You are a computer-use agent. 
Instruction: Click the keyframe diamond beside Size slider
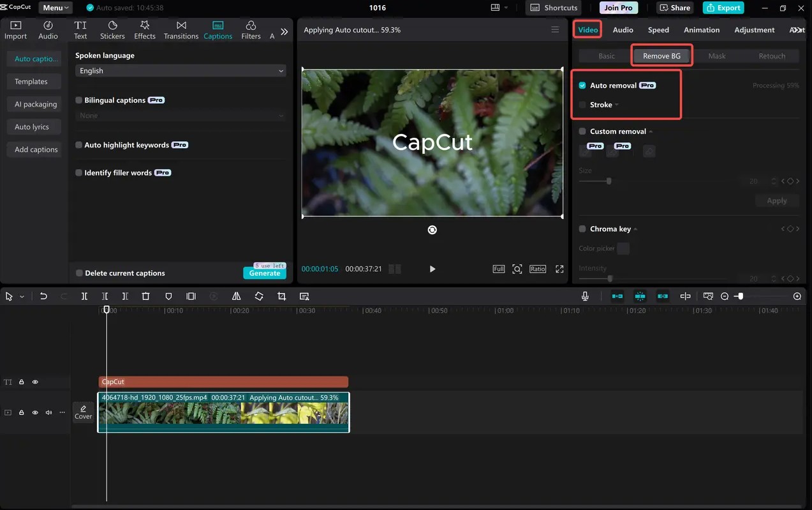click(x=790, y=181)
